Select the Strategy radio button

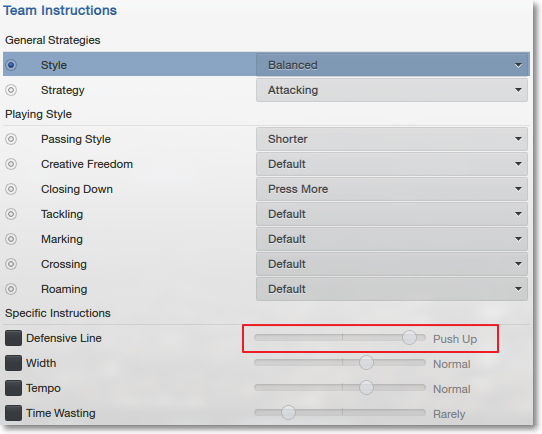11,90
